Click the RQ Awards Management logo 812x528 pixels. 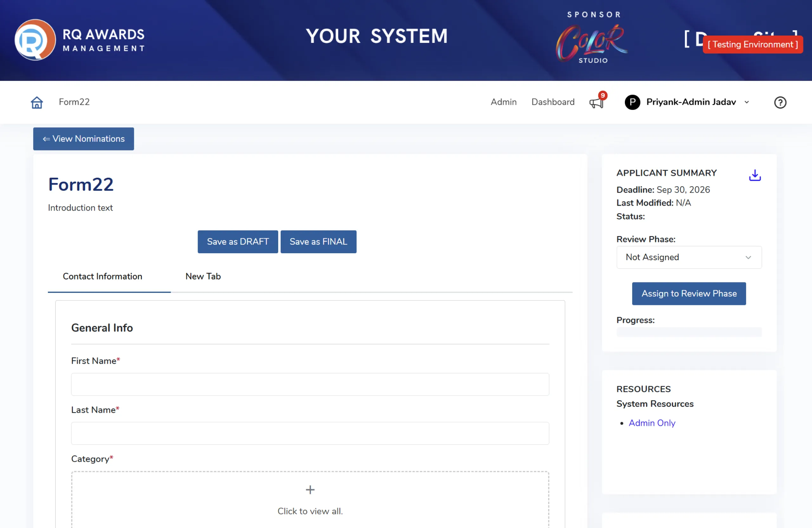click(x=80, y=40)
